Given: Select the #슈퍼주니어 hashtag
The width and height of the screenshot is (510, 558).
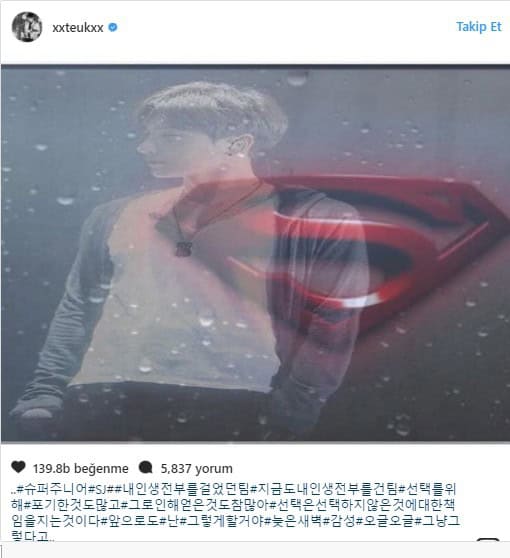Looking at the screenshot, I should (52, 489).
